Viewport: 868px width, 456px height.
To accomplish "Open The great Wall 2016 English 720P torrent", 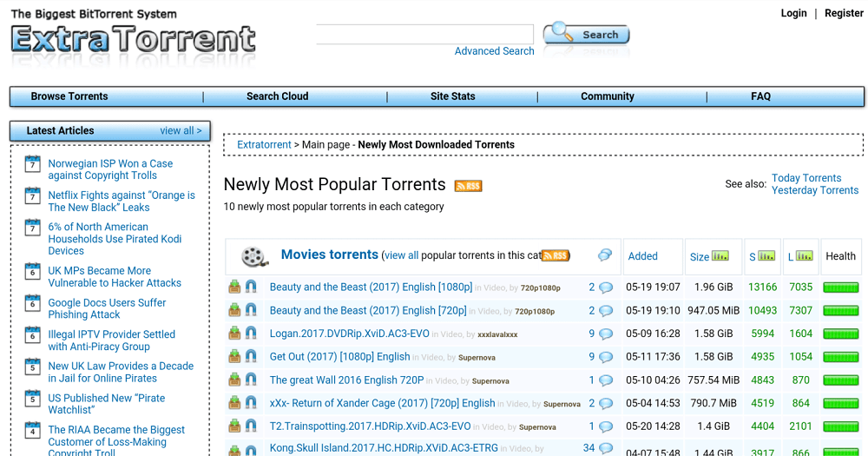I will [346, 380].
